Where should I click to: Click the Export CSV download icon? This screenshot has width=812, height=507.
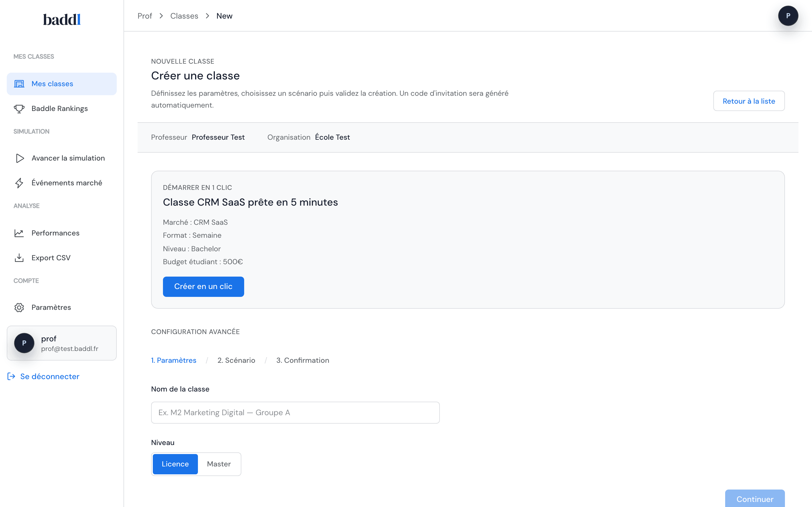tap(19, 257)
